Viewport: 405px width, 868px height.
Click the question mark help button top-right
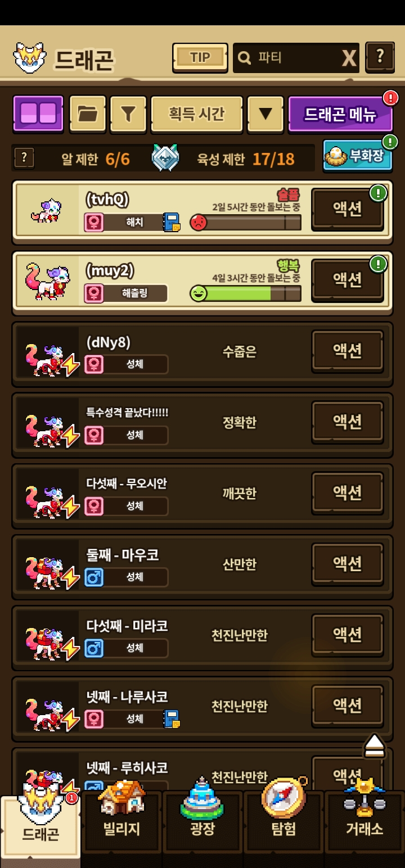click(380, 57)
